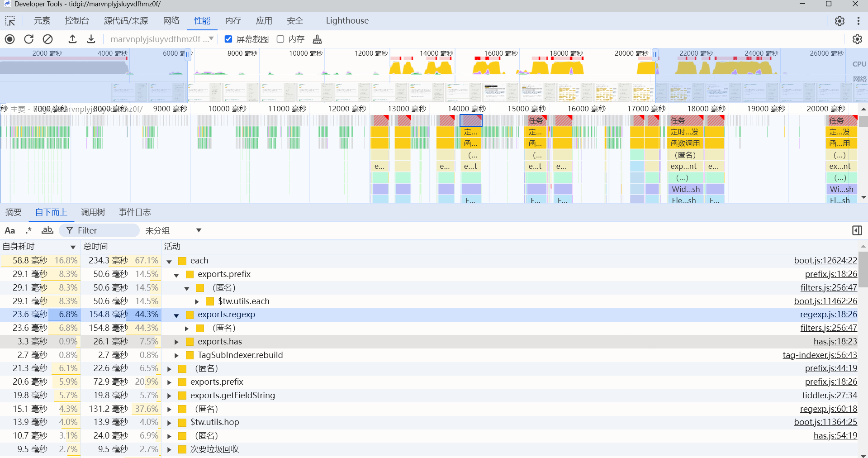Screen dimensions: 868x458
Task: Switch to the 网络 Network tab
Action: tap(171, 21)
